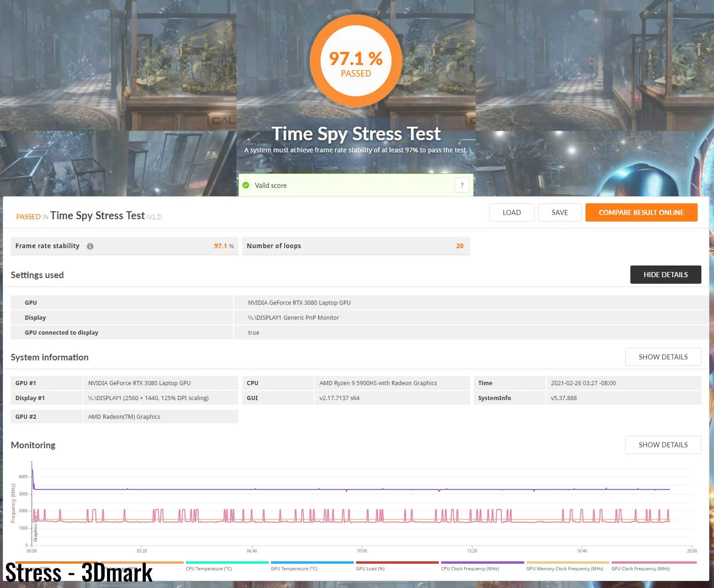714x588 pixels.
Task: Click the purple CPU Clock Frequency legend swatch
Action: point(483,562)
